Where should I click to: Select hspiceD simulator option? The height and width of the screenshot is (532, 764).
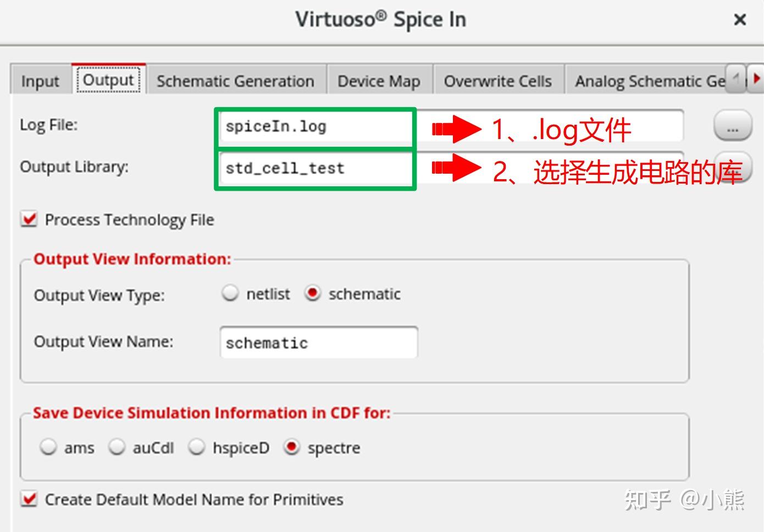(197, 447)
